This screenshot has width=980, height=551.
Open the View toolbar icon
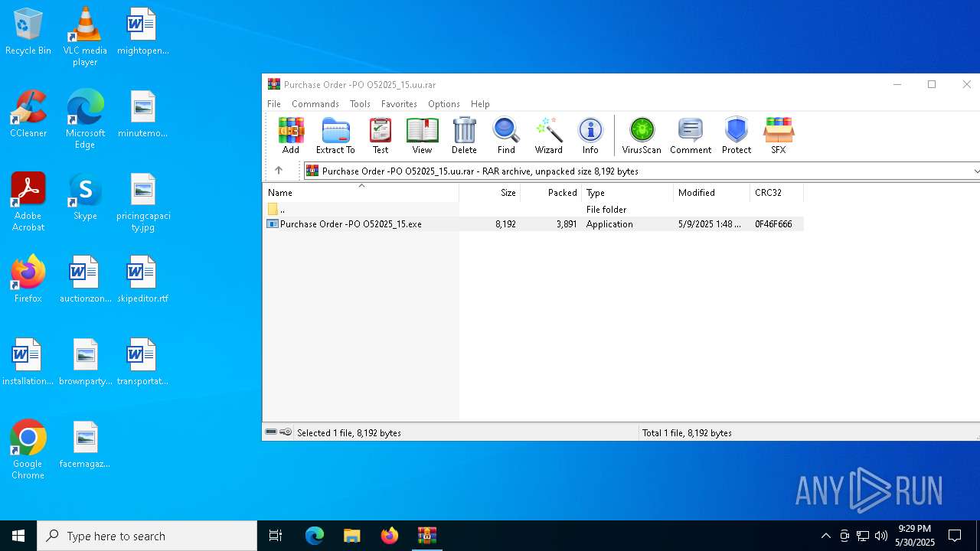422,136
